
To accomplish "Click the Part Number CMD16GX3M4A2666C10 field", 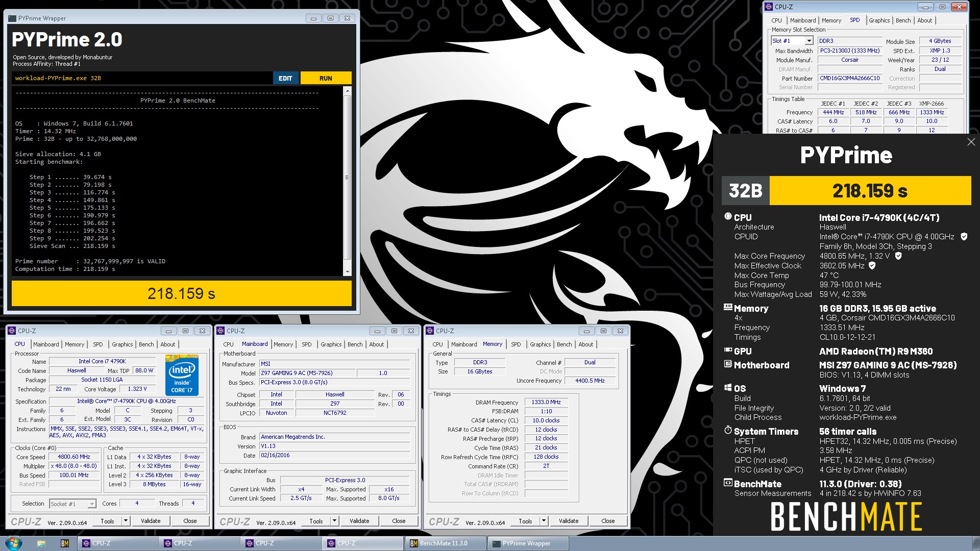I will pos(850,78).
